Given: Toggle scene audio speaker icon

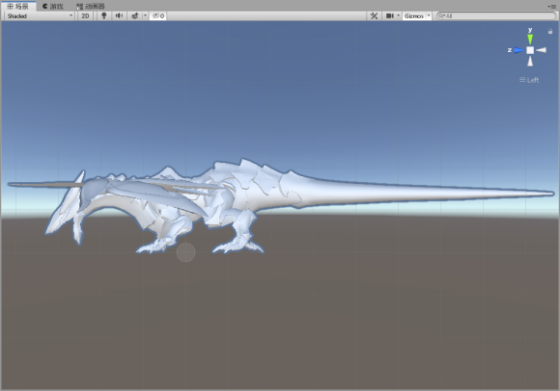Looking at the screenshot, I should tap(119, 16).
